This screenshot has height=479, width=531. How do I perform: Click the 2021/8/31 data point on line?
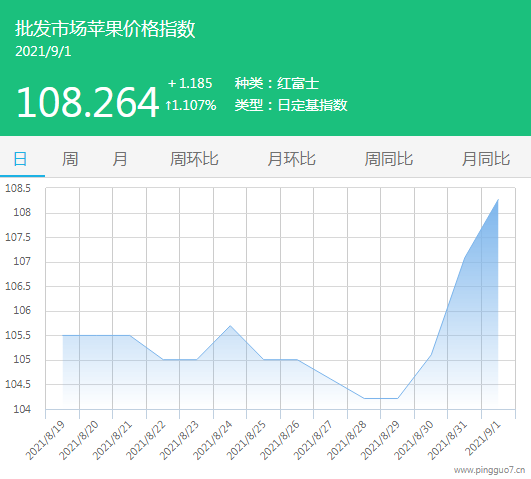click(465, 257)
